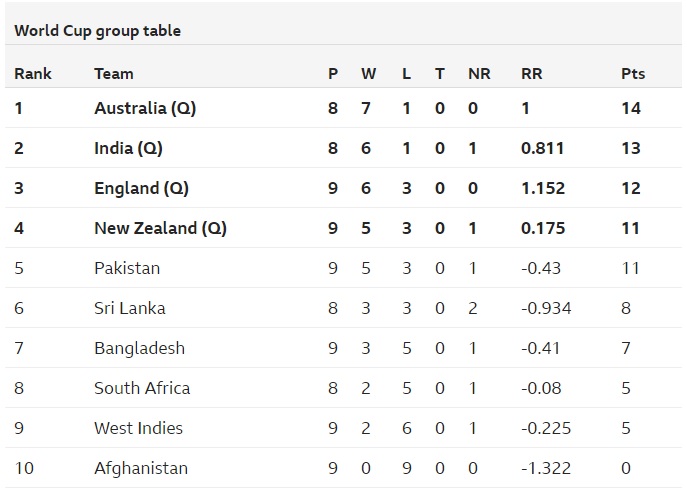Select Pakistan in the group table
This screenshot has width=687, height=504.
coord(127,268)
